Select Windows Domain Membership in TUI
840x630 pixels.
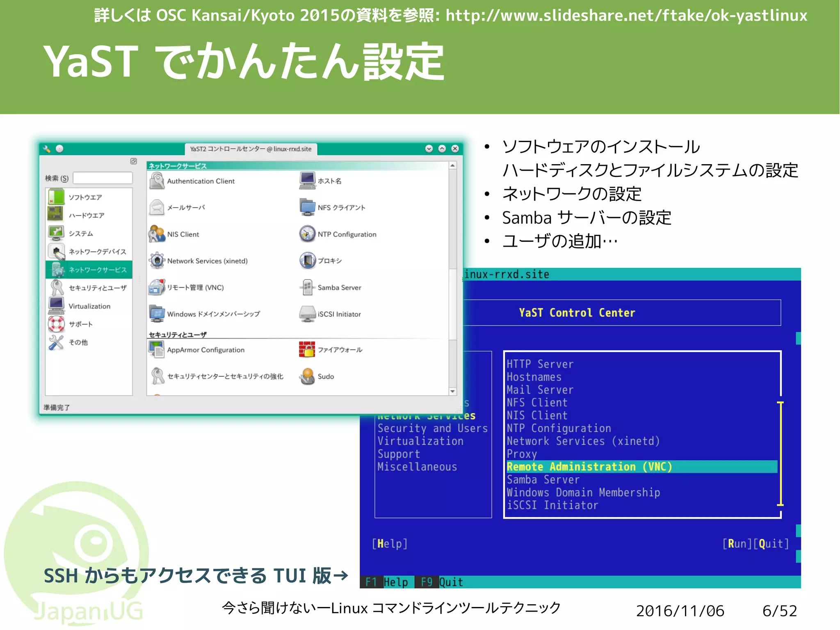click(x=583, y=492)
